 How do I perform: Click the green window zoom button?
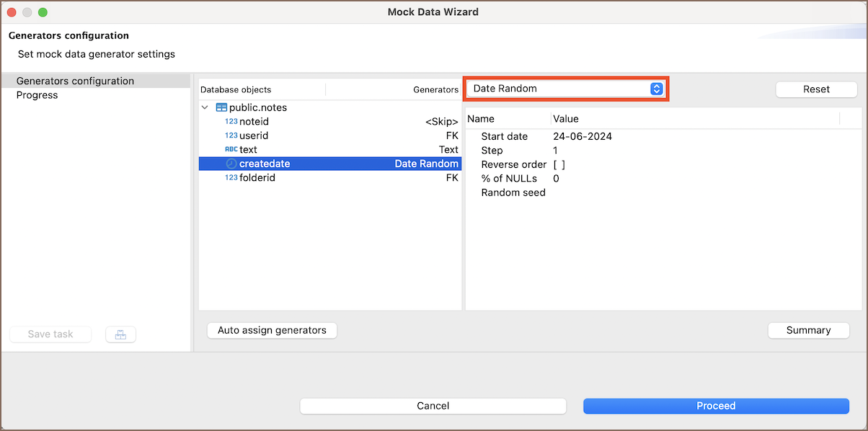43,12
